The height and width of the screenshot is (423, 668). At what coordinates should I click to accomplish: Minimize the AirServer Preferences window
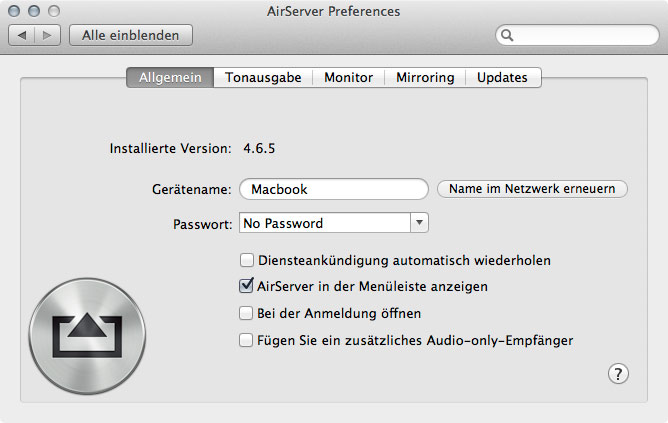click(34, 11)
